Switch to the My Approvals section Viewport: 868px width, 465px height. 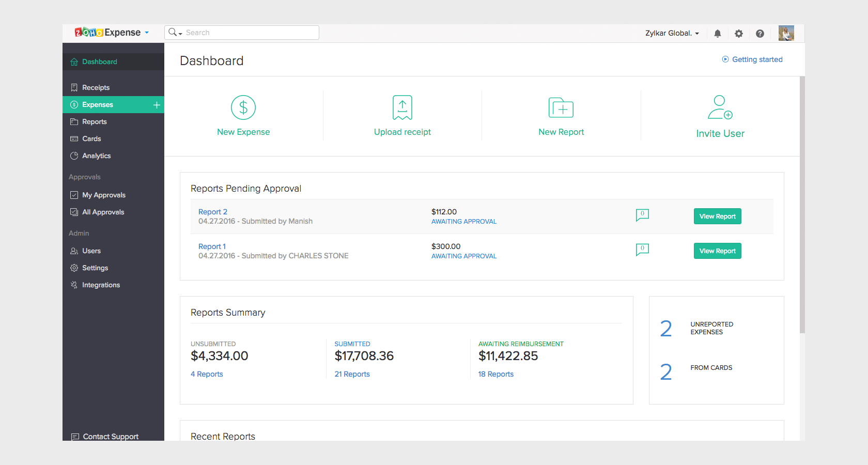pos(103,195)
